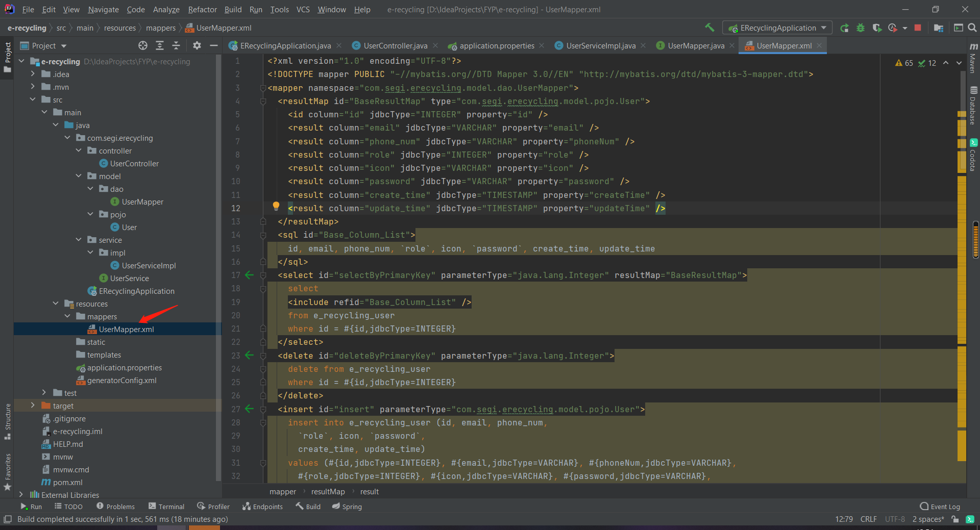Click the Rerun application icon

click(845, 28)
